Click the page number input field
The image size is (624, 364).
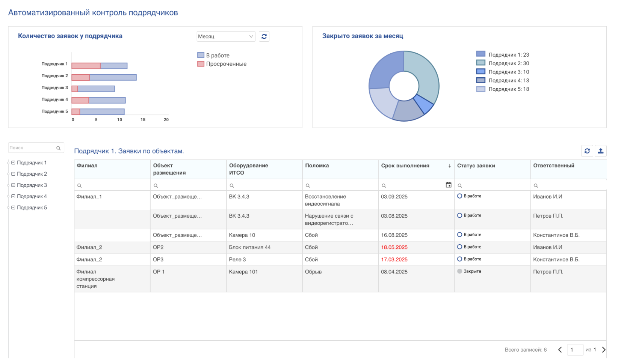click(x=575, y=350)
